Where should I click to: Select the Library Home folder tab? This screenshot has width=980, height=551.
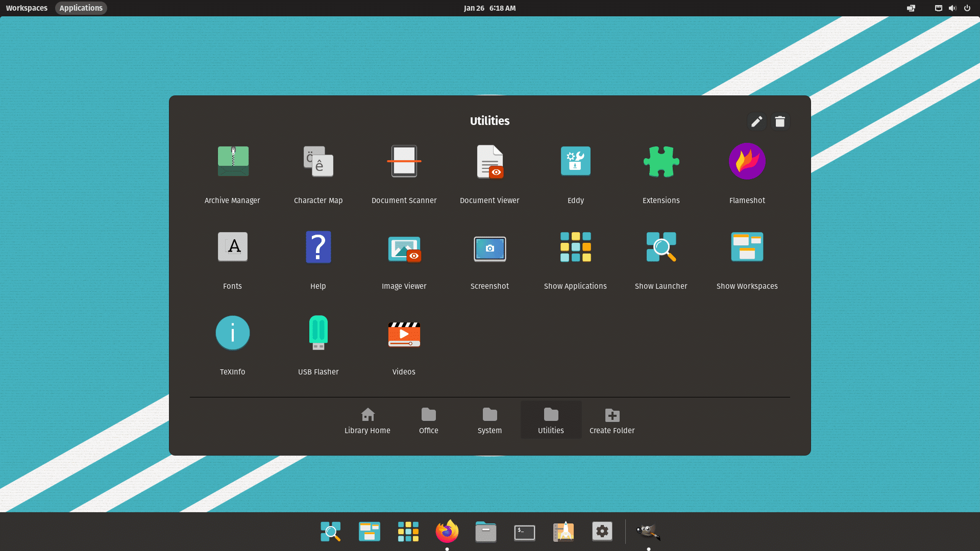[x=367, y=420]
